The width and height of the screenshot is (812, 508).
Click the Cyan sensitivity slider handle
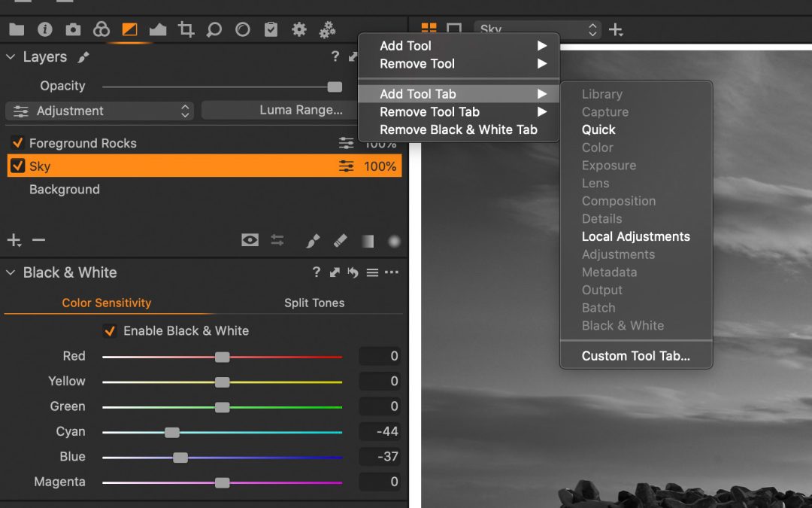coord(172,432)
